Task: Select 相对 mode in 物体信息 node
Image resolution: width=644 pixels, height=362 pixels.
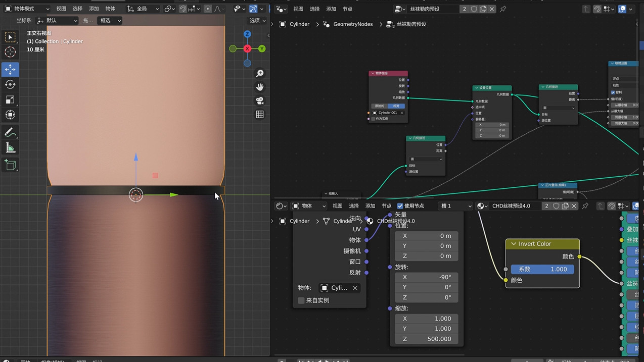Action: [x=396, y=106]
